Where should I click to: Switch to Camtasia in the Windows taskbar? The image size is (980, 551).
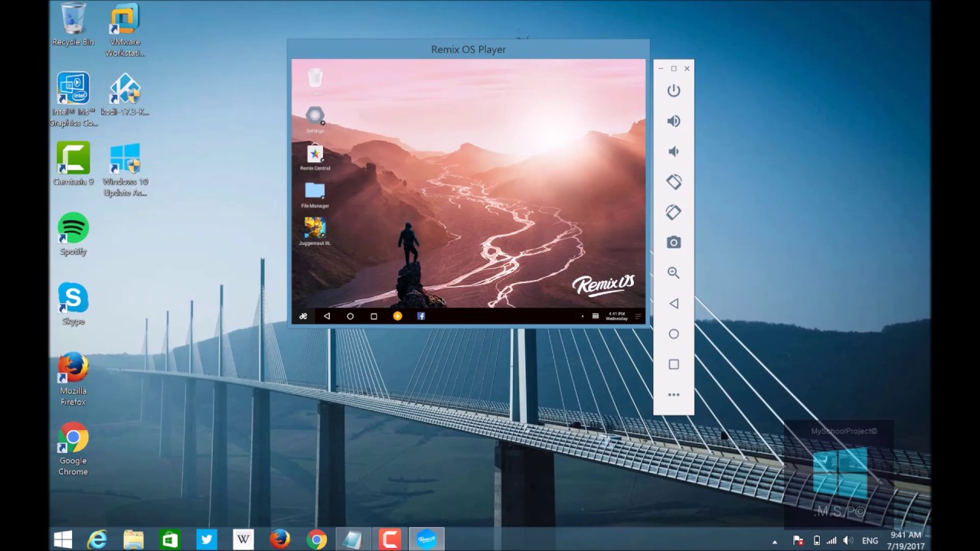tap(390, 540)
